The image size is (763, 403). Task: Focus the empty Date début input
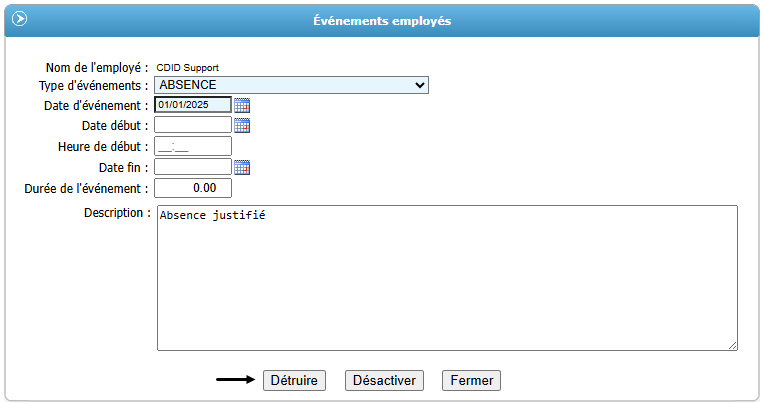point(193,126)
